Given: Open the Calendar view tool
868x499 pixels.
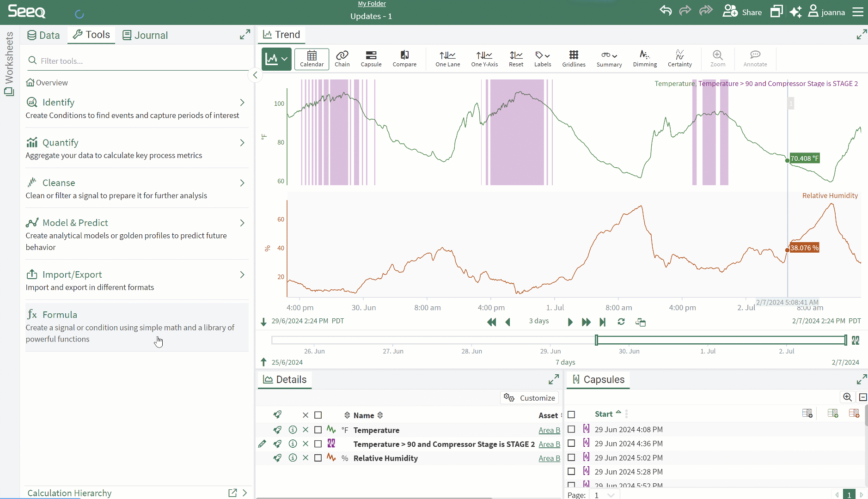Looking at the screenshot, I should 312,59.
